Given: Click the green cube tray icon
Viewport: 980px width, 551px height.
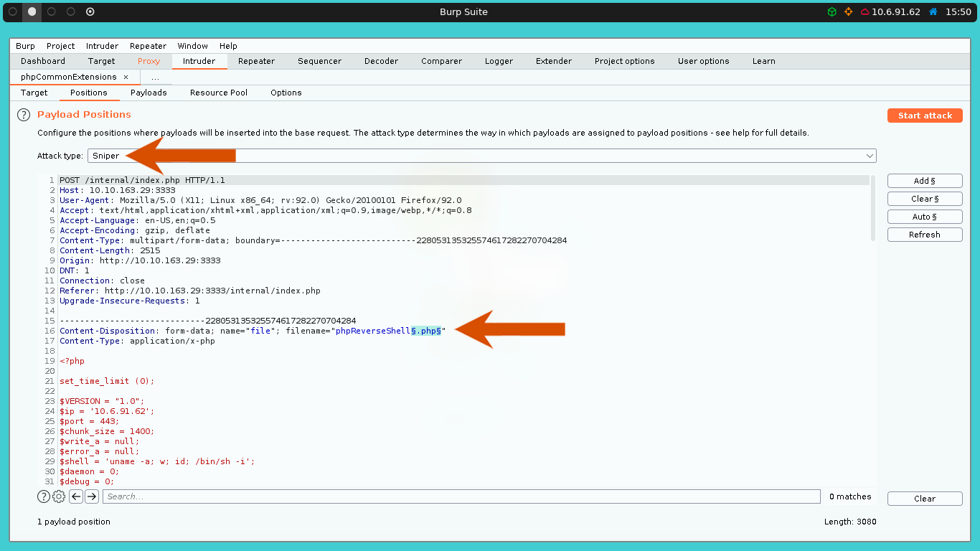Looking at the screenshot, I should [x=831, y=12].
